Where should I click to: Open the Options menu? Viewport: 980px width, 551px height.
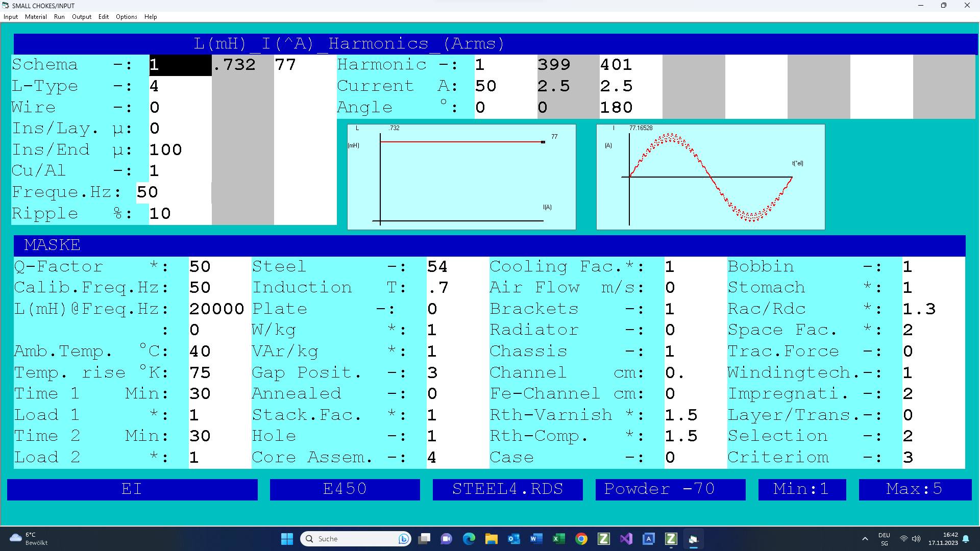[127, 17]
